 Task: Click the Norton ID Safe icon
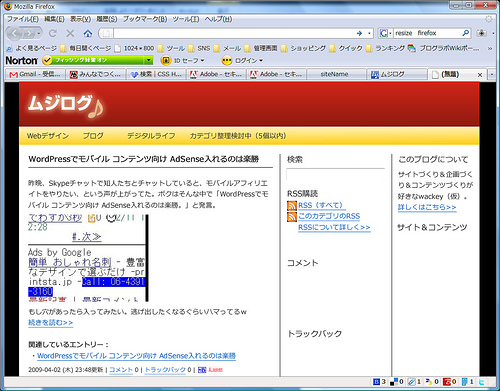[x=166, y=60]
